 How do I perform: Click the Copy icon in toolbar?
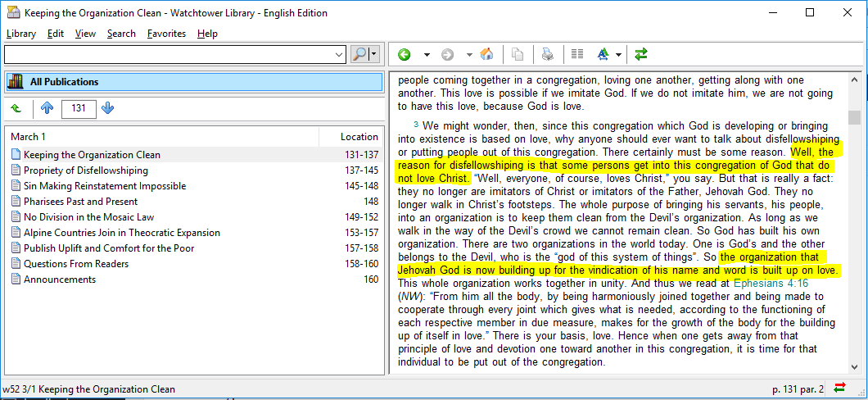coord(517,54)
